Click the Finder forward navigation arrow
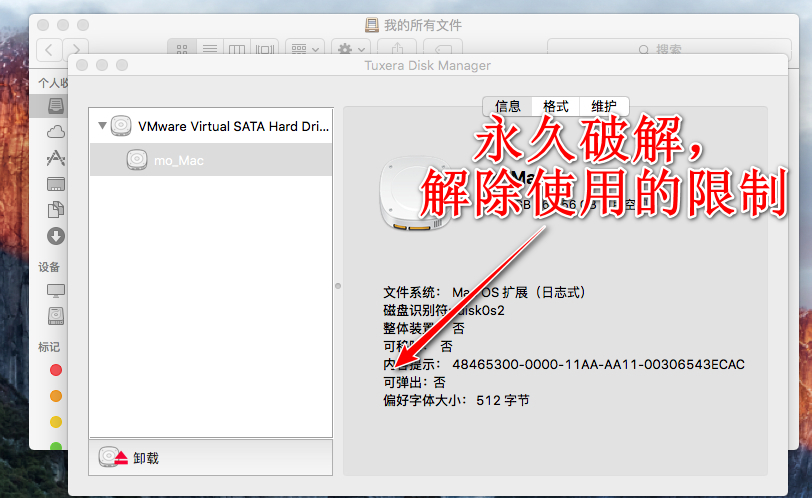 pyautogui.click(x=76, y=50)
